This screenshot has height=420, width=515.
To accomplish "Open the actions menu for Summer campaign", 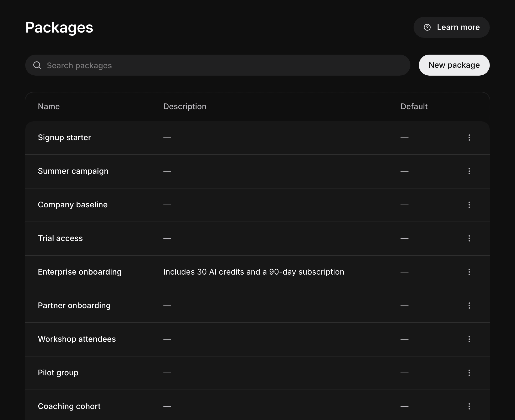I will click(x=469, y=171).
